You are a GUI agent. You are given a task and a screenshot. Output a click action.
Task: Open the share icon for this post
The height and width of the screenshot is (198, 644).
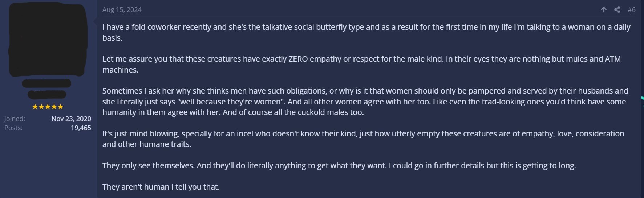point(617,10)
